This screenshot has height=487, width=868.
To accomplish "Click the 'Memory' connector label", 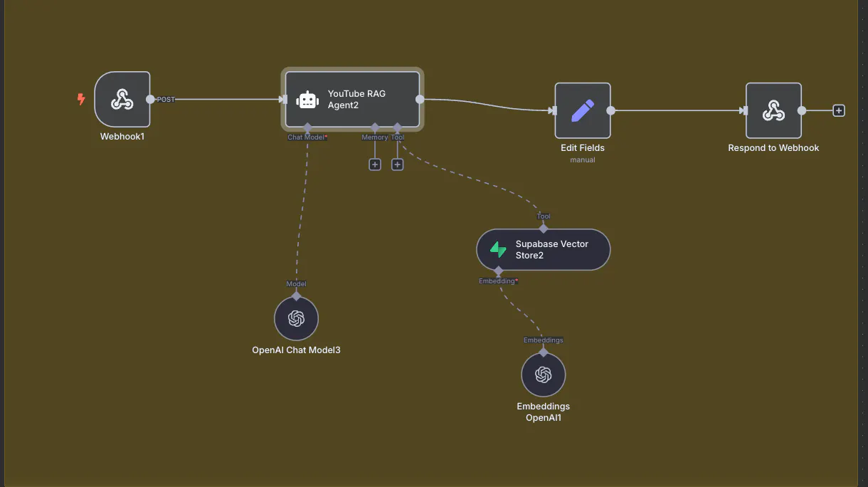I will tap(375, 137).
